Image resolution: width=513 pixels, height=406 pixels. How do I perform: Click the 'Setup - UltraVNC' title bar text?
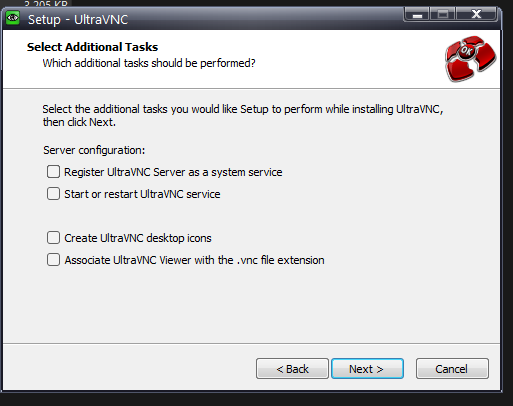[x=78, y=20]
